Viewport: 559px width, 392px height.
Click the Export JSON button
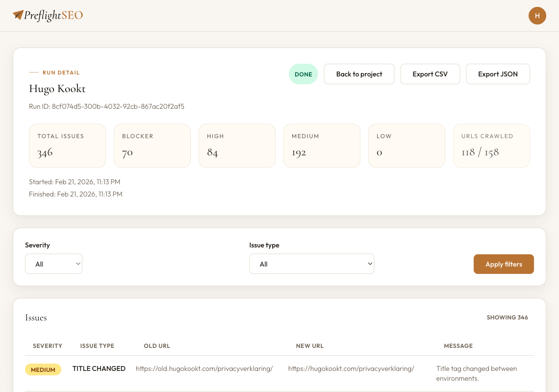(x=498, y=74)
